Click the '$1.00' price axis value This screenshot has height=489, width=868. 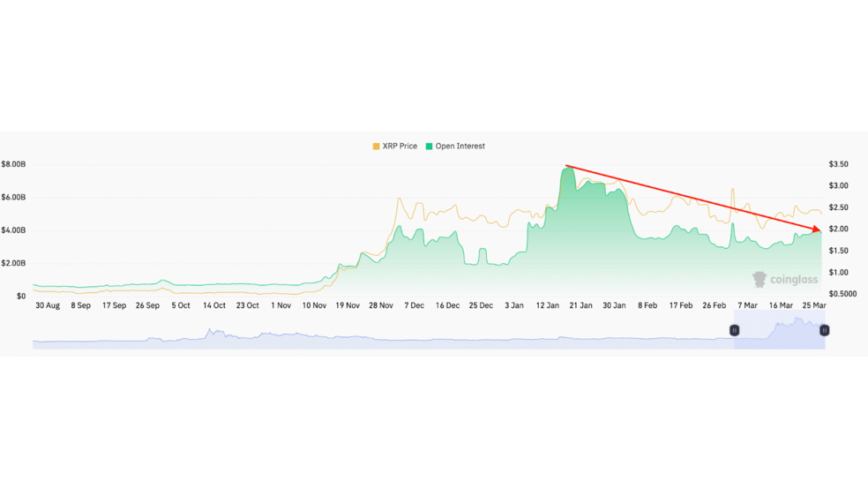pyautogui.click(x=838, y=272)
